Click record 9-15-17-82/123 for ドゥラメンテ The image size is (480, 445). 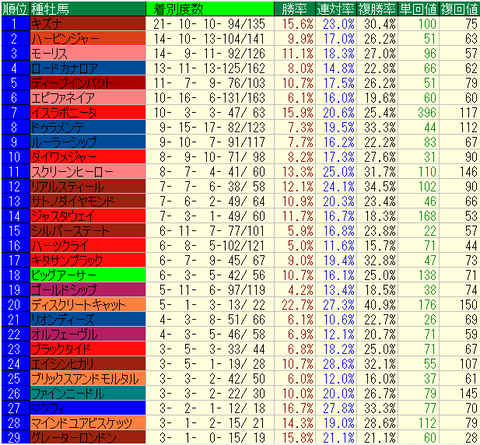tap(212, 127)
